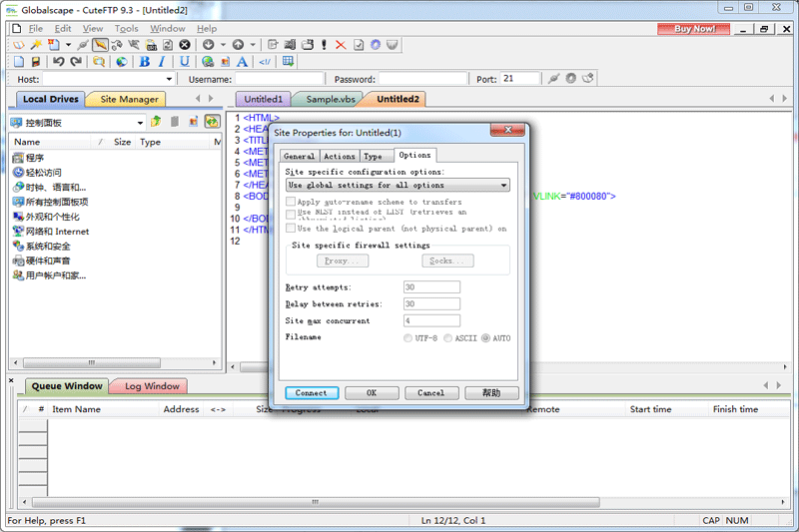This screenshot has height=532, width=799.
Task: Select the AUTO filename encoding radio
Action: [x=486, y=338]
